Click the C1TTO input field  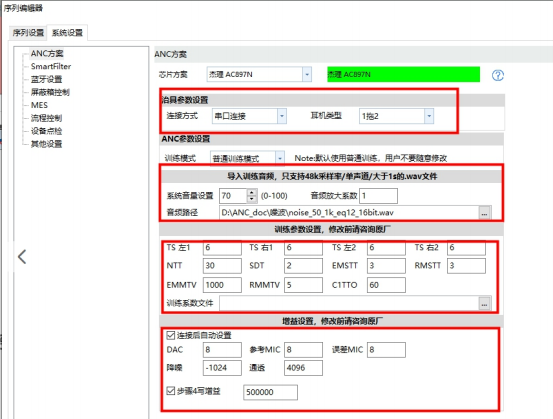[x=386, y=285]
